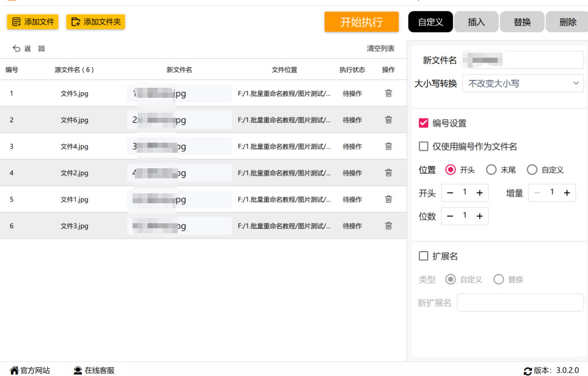Switch to the 插入 tab

[x=477, y=22]
